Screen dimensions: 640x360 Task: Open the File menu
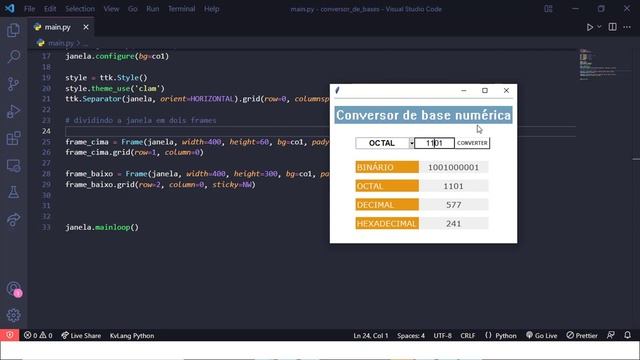[x=29, y=9]
